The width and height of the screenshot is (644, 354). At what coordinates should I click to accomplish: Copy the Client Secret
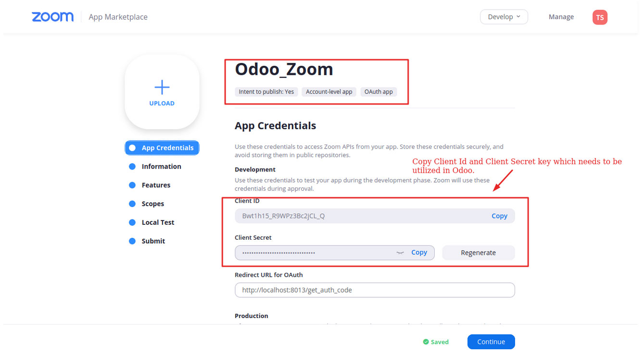(419, 253)
